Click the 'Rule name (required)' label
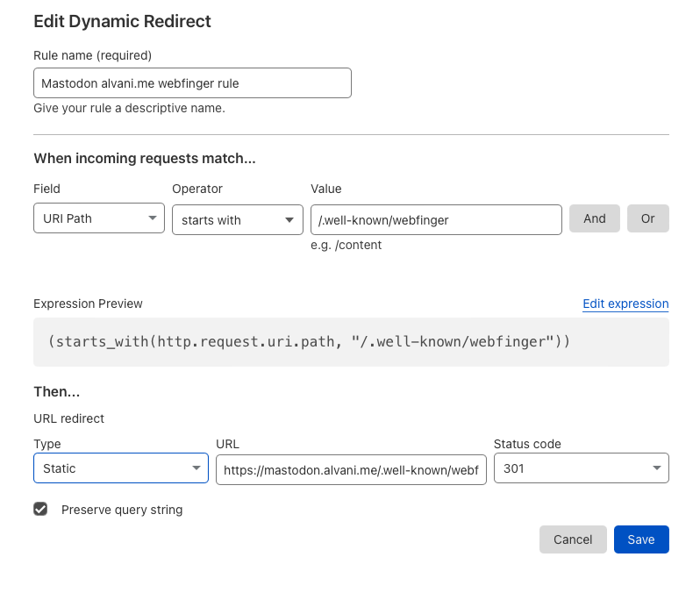The width and height of the screenshot is (700, 607). [93, 55]
